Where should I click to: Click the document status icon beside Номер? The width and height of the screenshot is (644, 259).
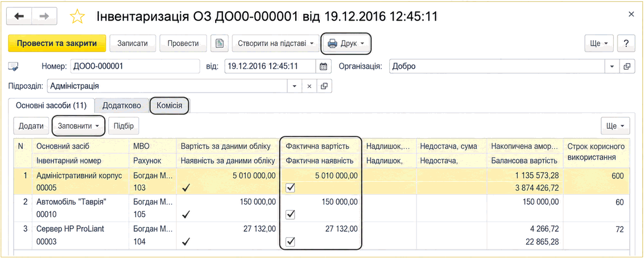click(x=14, y=66)
